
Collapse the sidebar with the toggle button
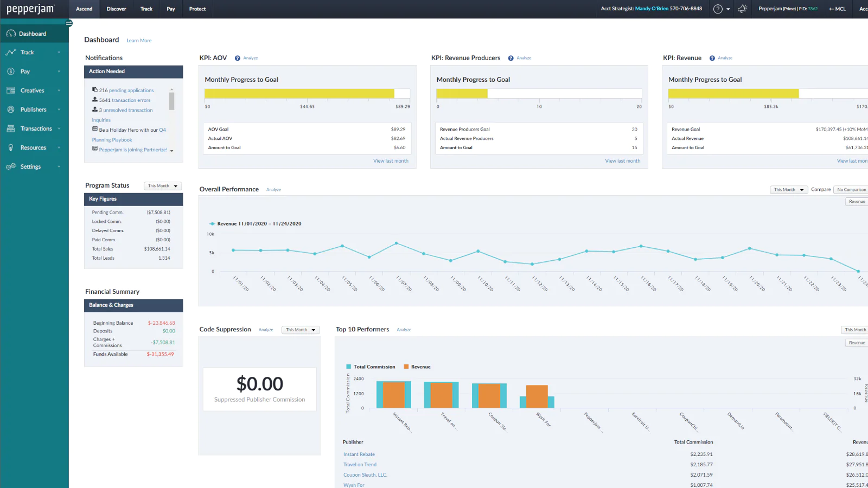[69, 23]
